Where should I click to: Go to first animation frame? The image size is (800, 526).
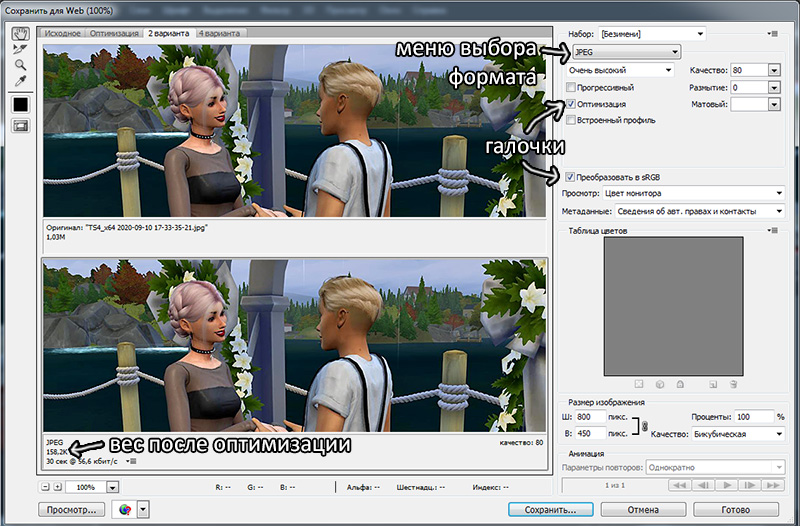point(679,485)
